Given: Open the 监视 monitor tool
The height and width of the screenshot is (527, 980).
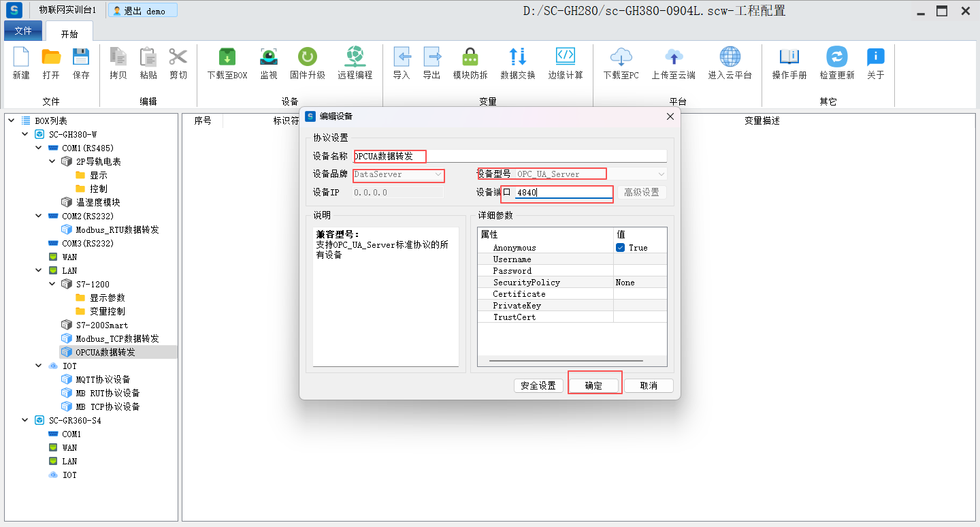Looking at the screenshot, I should point(268,57).
